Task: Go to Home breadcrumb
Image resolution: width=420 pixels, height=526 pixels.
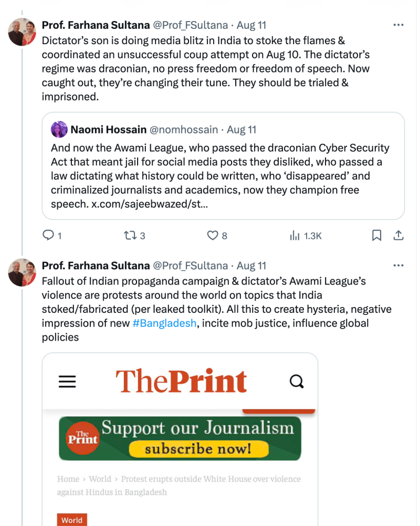Action: tap(68, 479)
